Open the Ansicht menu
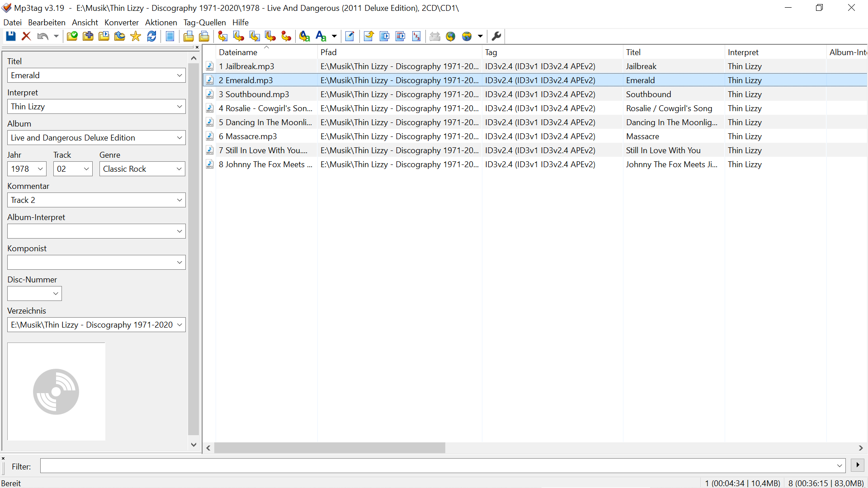This screenshot has width=868, height=488. (85, 23)
